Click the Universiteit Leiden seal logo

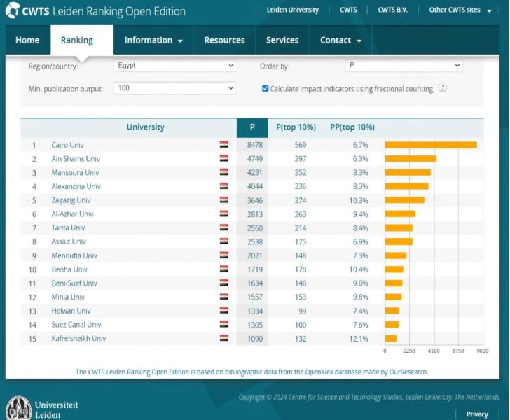coord(18,408)
